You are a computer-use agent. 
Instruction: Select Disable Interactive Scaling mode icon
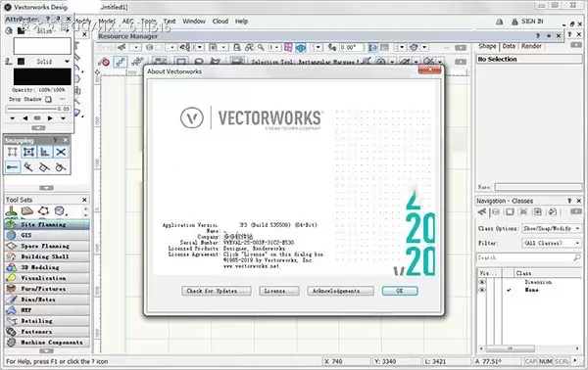(x=104, y=62)
